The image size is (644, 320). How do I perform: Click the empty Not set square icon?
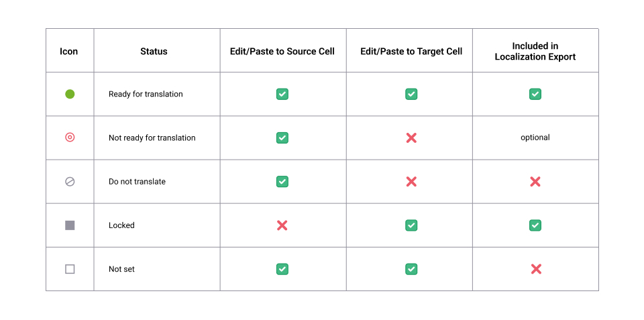(x=70, y=269)
